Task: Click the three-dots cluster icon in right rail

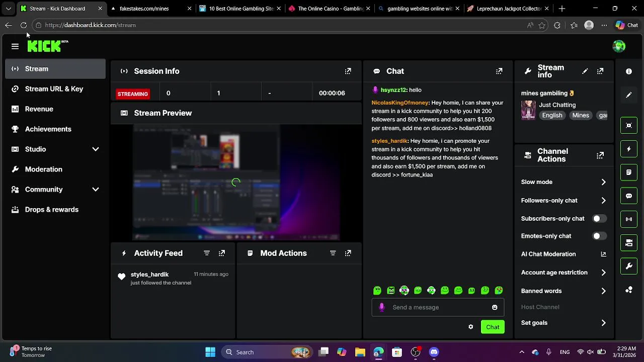Action: 629,290
